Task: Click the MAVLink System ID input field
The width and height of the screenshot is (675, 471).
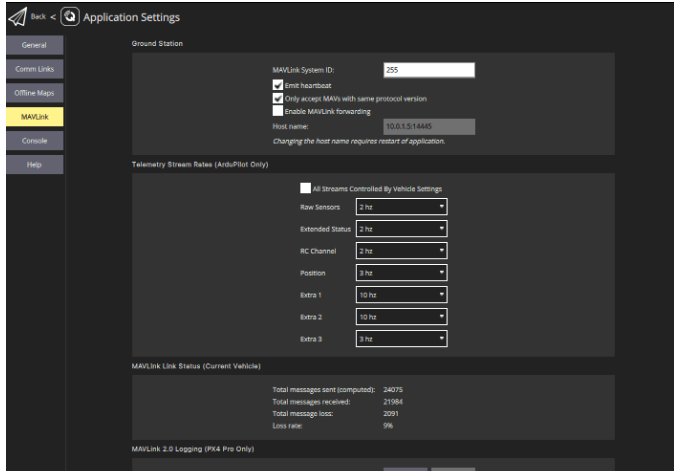Action: [428, 70]
